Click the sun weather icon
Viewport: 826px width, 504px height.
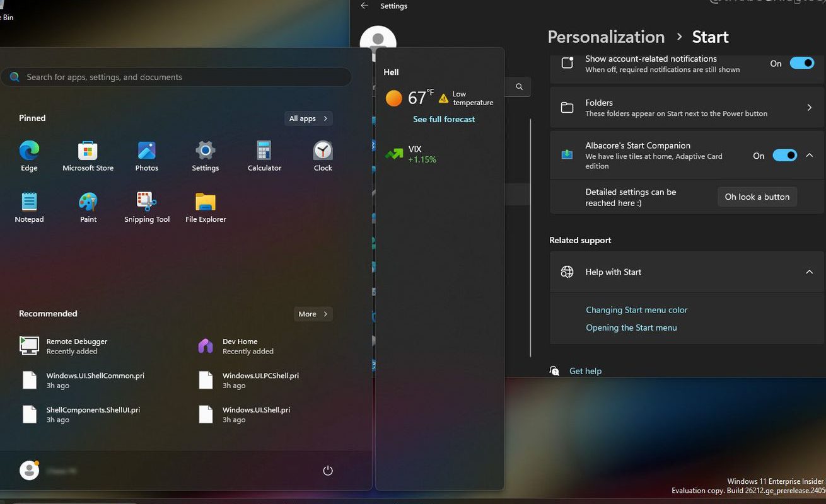tap(393, 98)
